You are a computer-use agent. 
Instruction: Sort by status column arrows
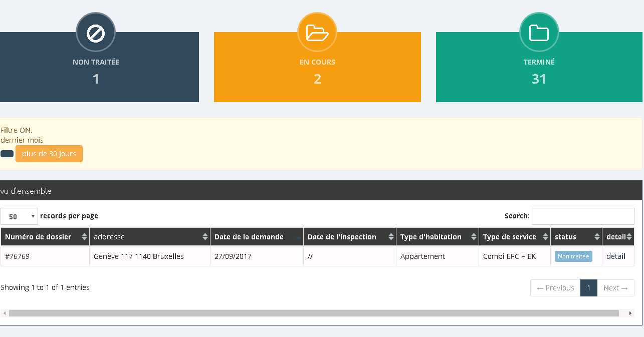tap(597, 237)
